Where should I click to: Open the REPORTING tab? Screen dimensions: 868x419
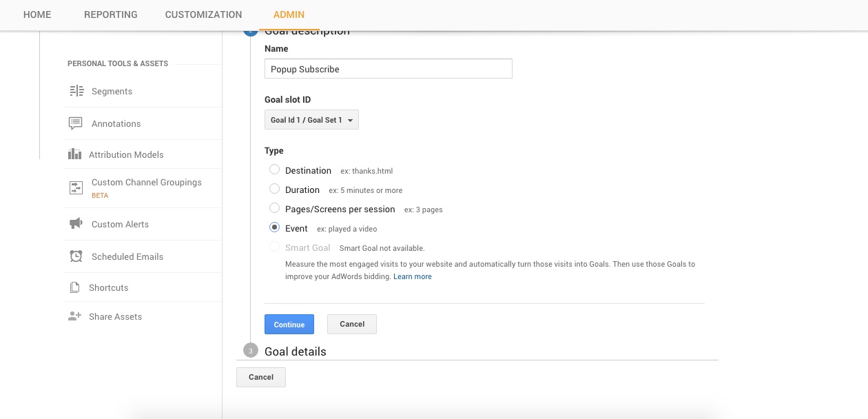111,14
